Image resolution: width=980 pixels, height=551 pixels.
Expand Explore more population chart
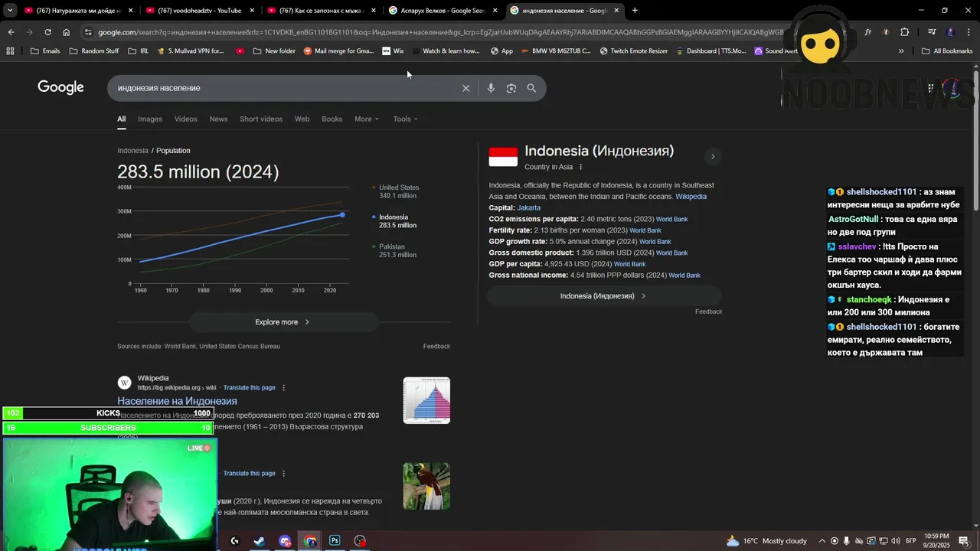[x=283, y=322]
